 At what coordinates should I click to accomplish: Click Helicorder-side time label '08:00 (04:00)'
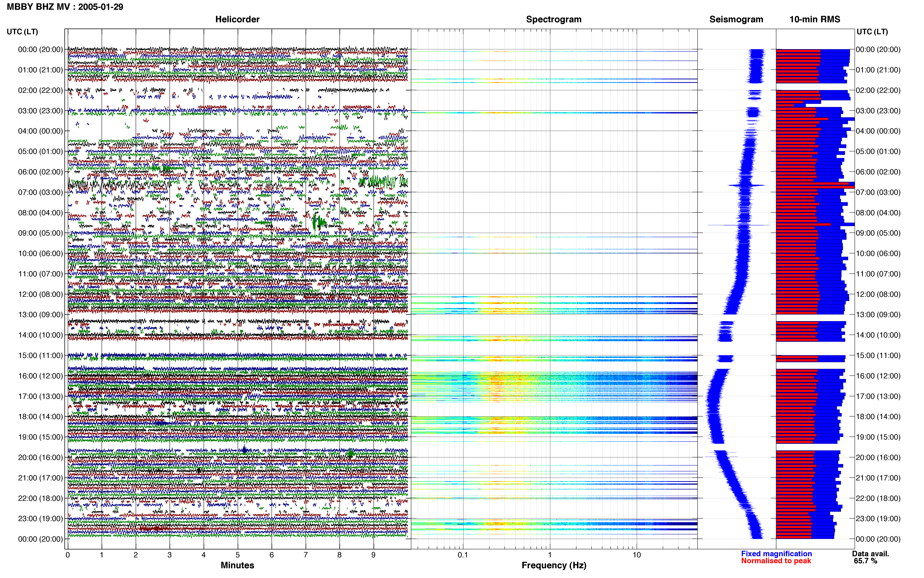tap(41, 212)
